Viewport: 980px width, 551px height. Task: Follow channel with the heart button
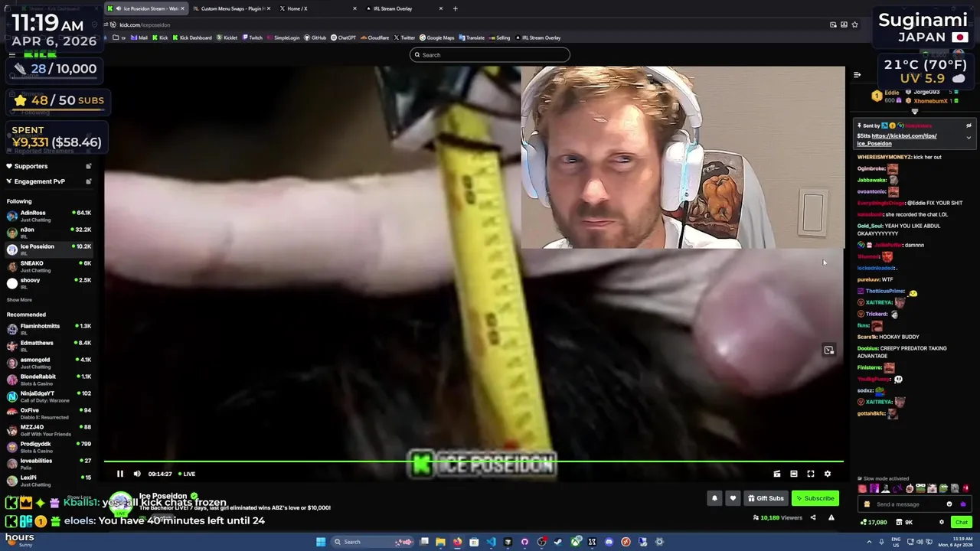[x=733, y=498]
